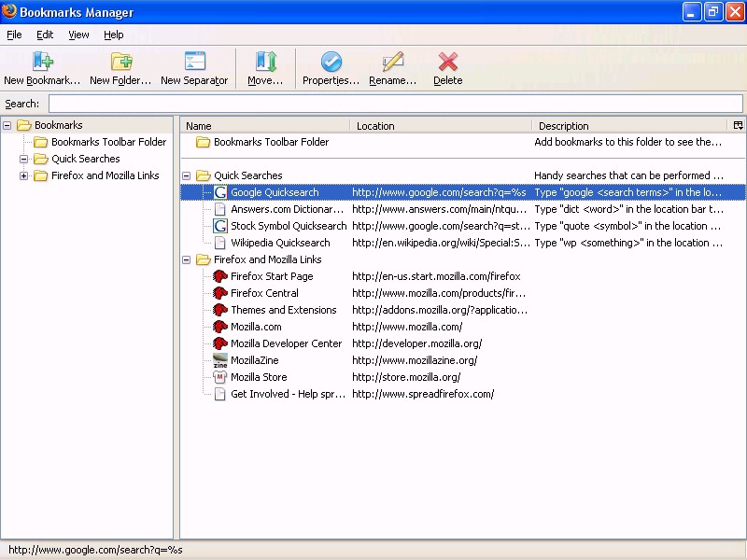Image resolution: width=747 pixels, height=560 pixels.
Task: Click the Quick Searches folder icon in list
Action: [204, 175]
